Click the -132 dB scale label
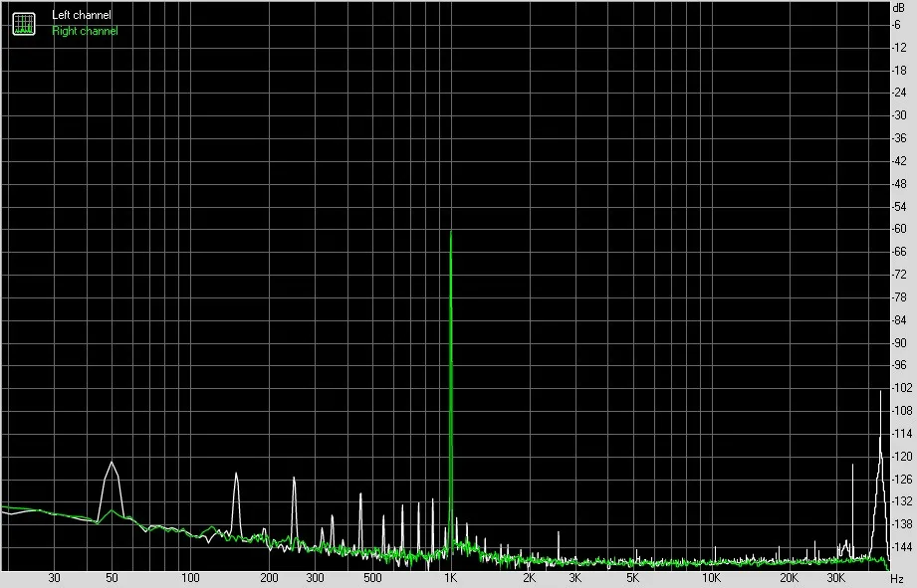This screenshot has width=917, height=588. tap(901, 501)
